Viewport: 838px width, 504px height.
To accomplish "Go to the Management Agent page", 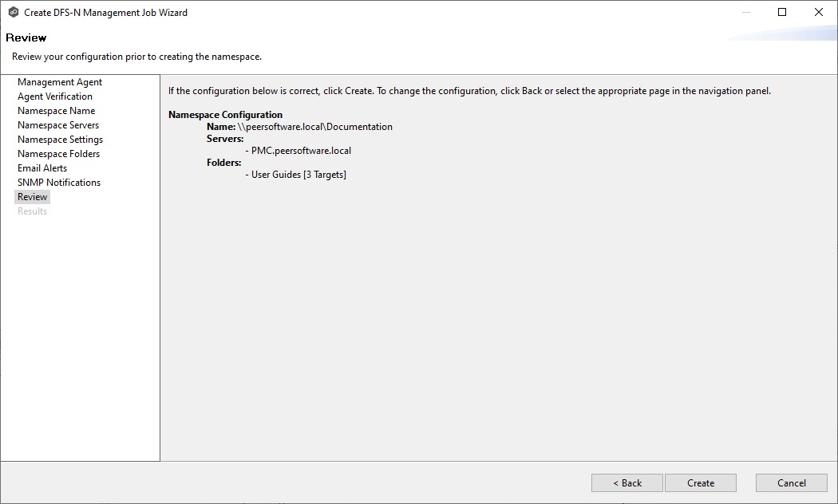I will (x=60, y=82).
